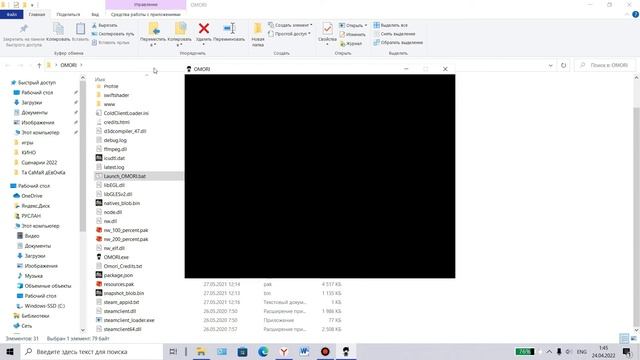The height and width of the screenshot is (360, 640).
Task: Select Быстрый доступ in navigation pane
Action: (37, 82)
